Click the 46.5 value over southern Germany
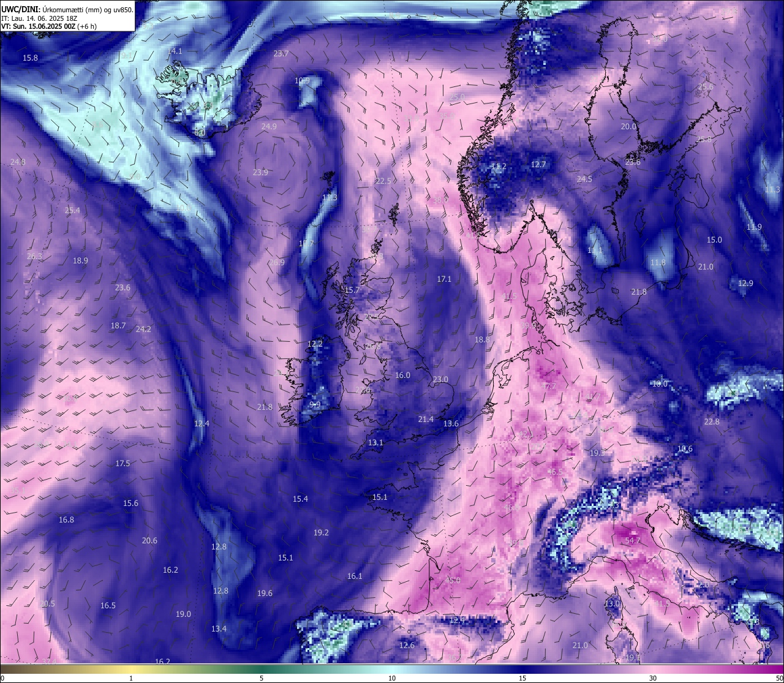Image resolution: width=784 pixels, height=683 pixels. (x=554, y=472)
